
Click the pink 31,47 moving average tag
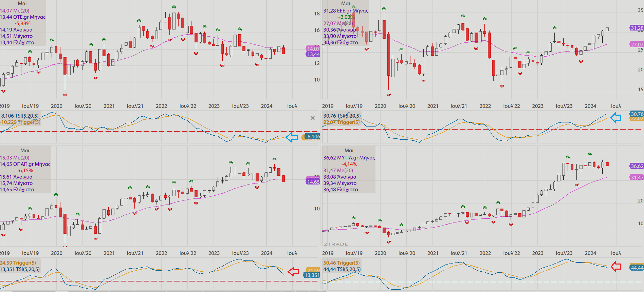coord(637,177)
